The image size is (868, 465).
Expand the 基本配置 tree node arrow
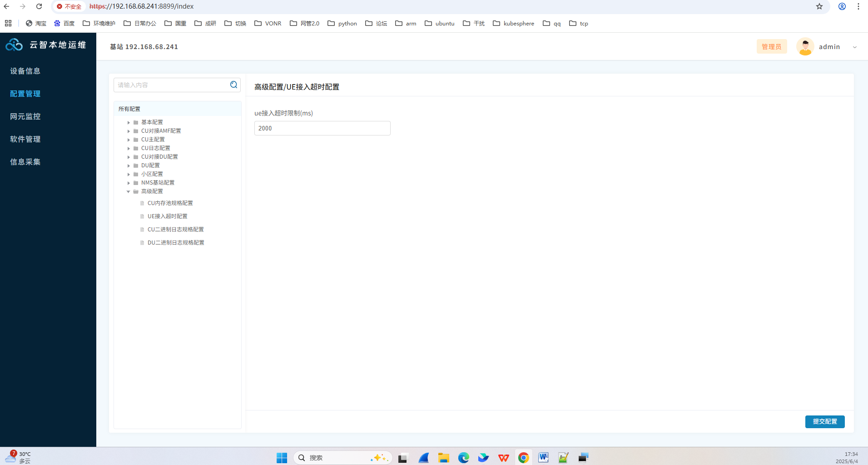pyautogui.click(x=129, y=122)
